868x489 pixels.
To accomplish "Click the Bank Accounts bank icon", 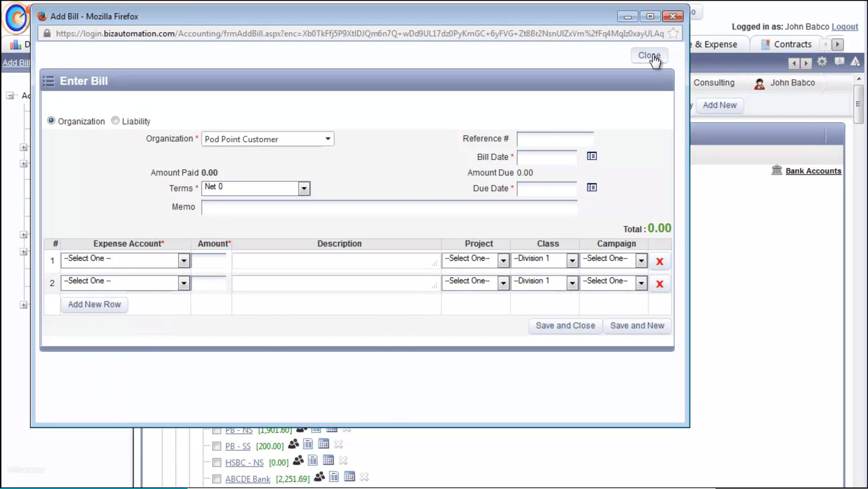I will (776, 170).
